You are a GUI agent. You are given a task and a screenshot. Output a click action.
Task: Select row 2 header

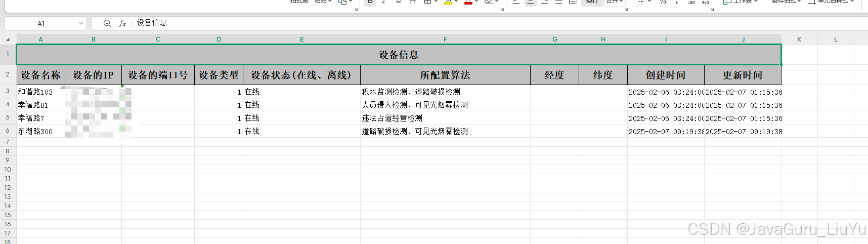tap(8, 74)
